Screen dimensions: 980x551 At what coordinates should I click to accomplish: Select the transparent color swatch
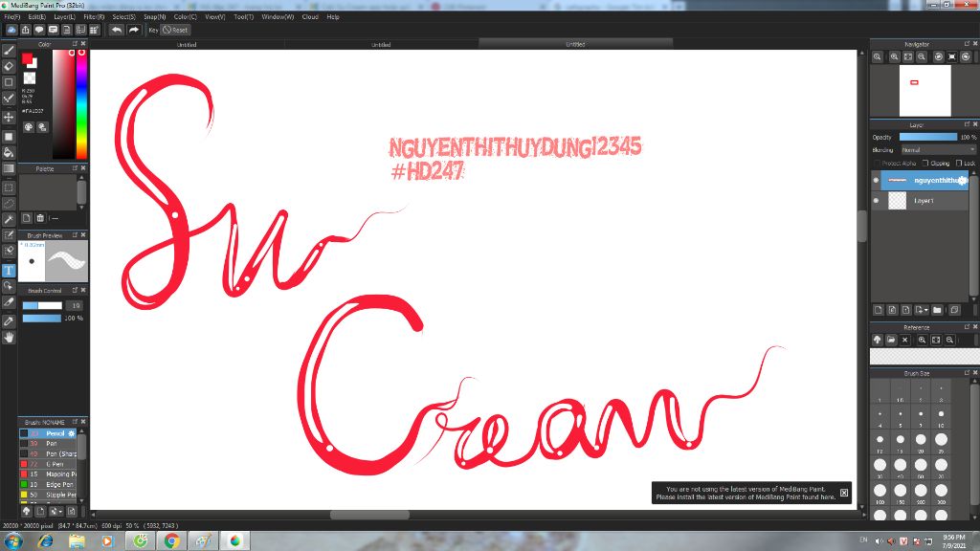(30, 78)
